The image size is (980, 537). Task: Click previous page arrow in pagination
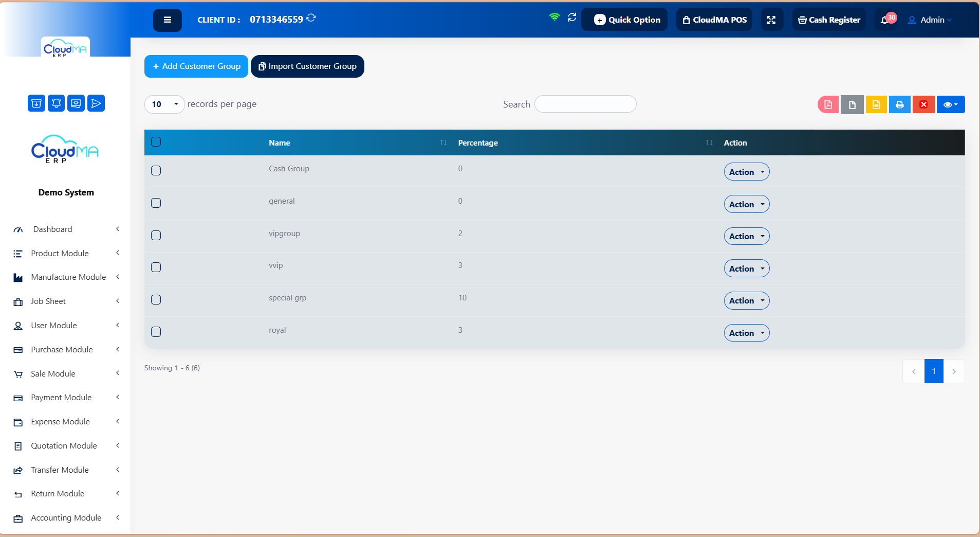[914, 371]
